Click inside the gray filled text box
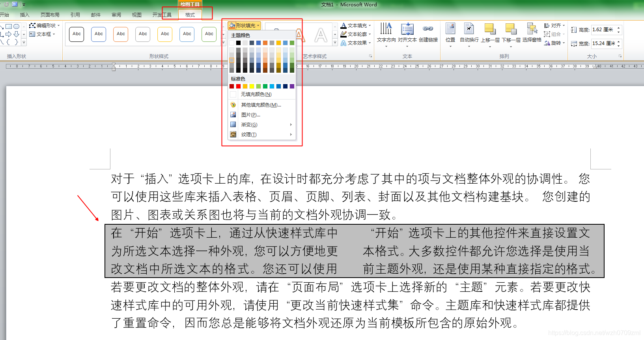This screenshot has height=340, width=644. (x=354, y=251)
